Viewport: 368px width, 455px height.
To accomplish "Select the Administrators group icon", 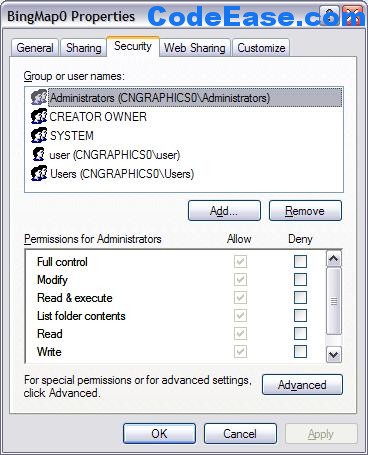I will click(x=39, y=97).
